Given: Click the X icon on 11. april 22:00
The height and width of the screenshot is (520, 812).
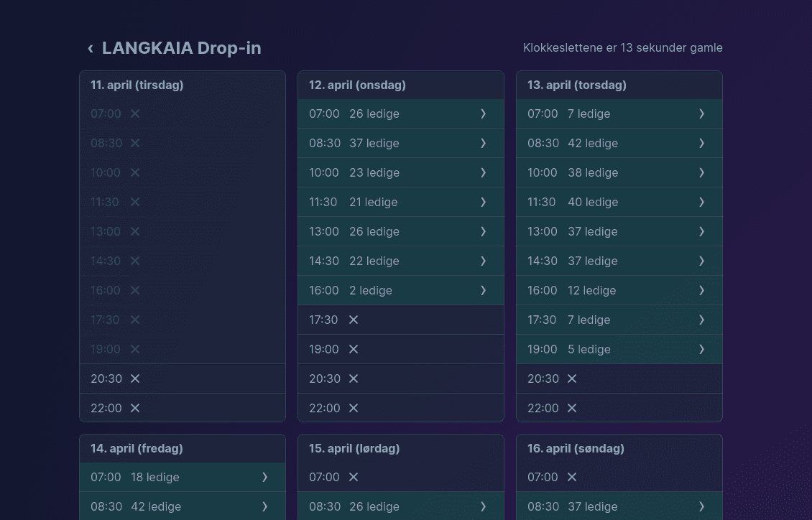Looking at the screenshot, I should pyautogui.click(x=135, y=409).
